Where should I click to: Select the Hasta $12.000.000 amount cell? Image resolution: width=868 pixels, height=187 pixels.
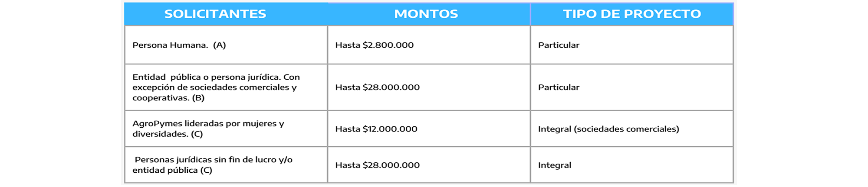click(x=429, y=129)
